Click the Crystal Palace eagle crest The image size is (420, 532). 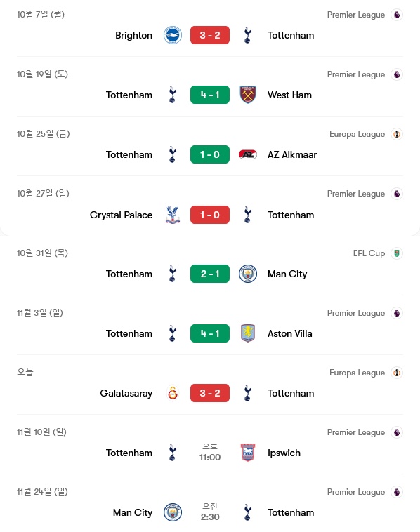pos(173,215)
